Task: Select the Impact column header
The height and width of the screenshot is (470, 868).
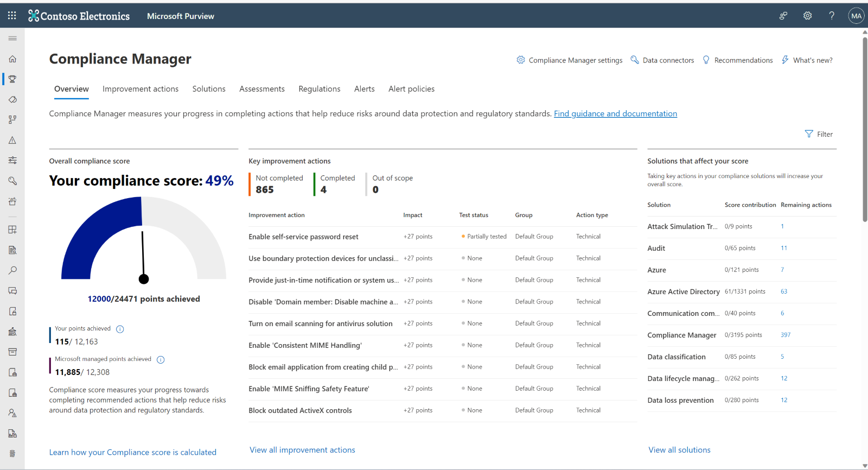Action: pos(413,215)
